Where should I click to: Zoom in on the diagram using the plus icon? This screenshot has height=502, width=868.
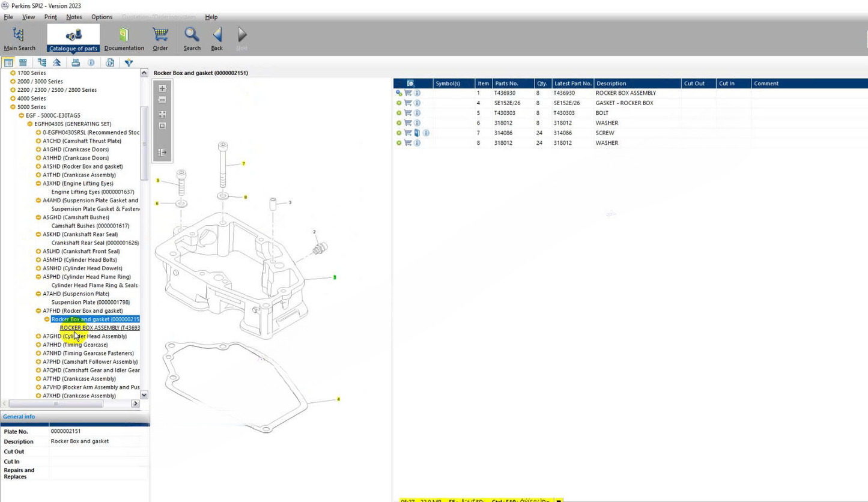pyautogui.click(x=162, y=87)
